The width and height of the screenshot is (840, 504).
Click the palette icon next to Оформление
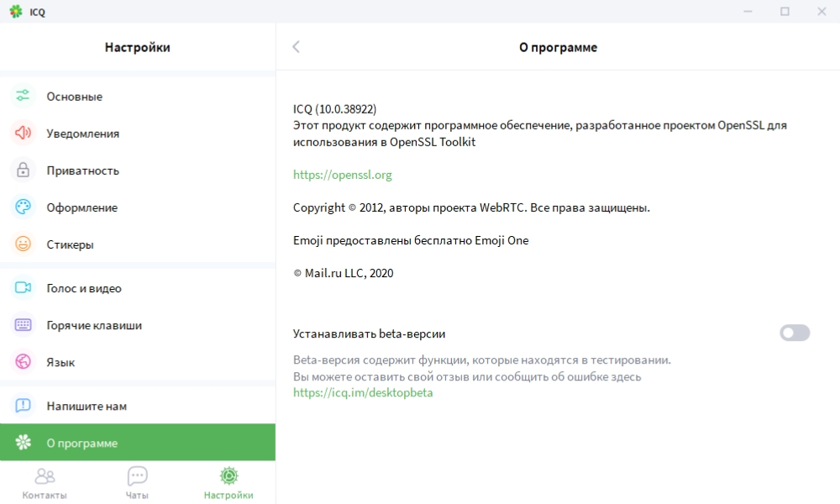(23, 207)
